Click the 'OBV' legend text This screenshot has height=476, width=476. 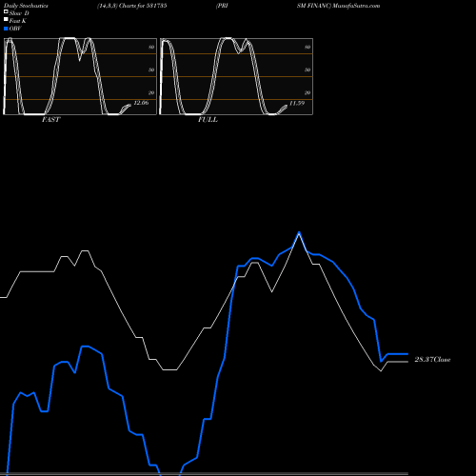pyautogui.click(x=15, y=29)
